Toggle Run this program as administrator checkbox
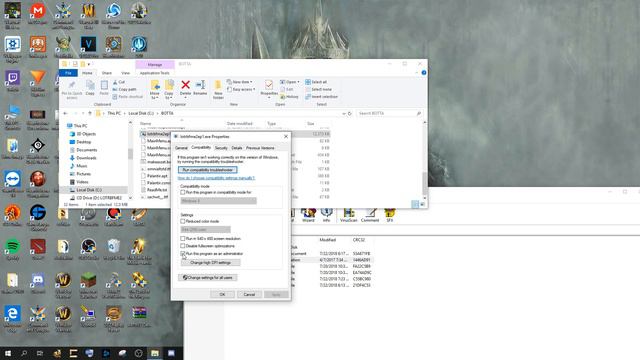 coord(183,253)
